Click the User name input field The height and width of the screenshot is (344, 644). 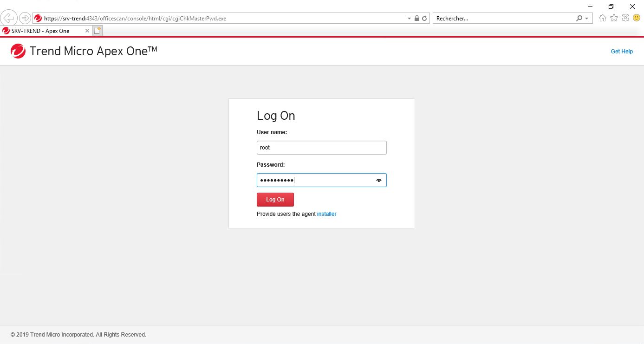pos(321,147)
